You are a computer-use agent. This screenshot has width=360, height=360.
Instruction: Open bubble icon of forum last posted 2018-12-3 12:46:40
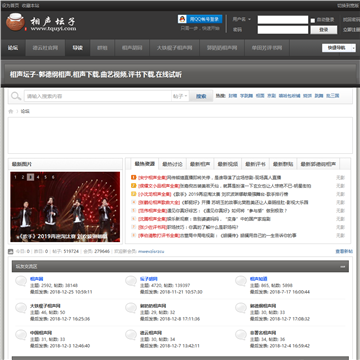[x=21, y=335]
